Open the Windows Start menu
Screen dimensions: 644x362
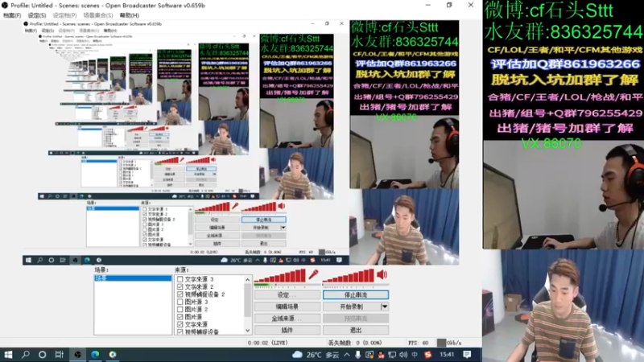[8, 354]
